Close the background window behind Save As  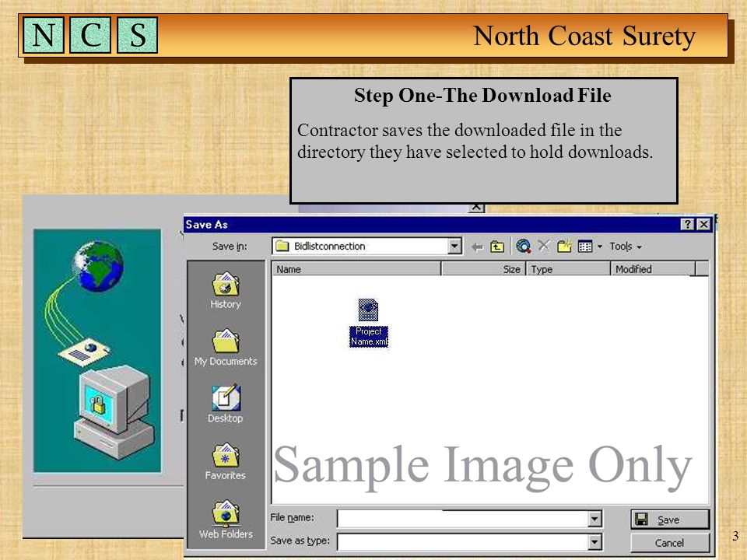[x=476, y=208]
